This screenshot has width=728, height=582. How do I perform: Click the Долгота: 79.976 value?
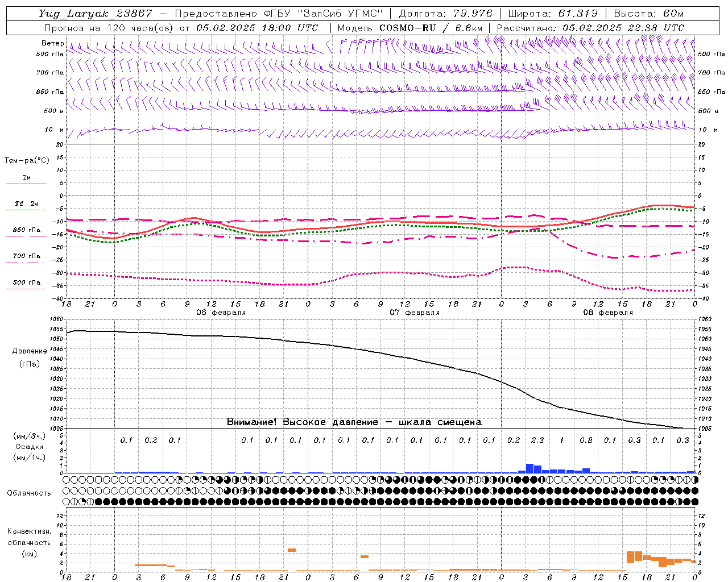point(446,14)
